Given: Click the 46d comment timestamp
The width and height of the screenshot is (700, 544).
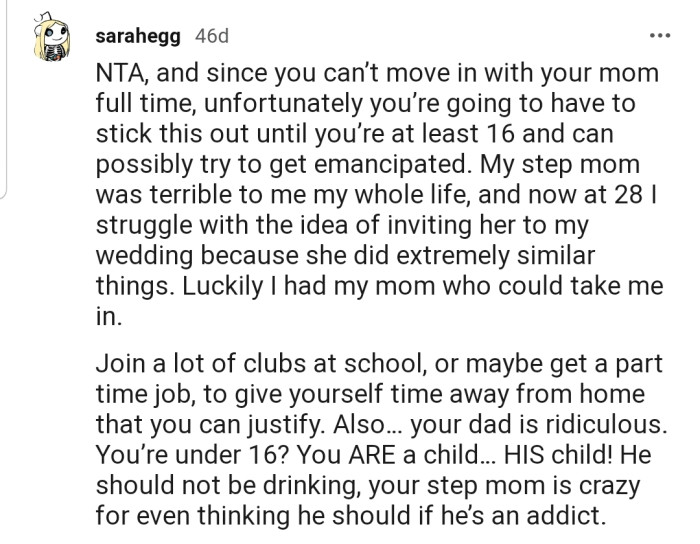Looking at the screenshot, I should 210,37.
